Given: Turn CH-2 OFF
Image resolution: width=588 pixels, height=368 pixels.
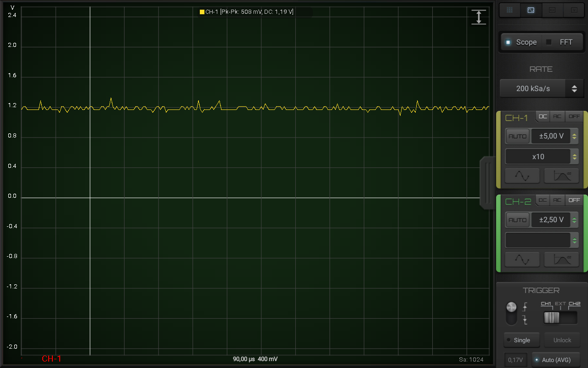Looking at the screenshot, I should click(574, 200).
